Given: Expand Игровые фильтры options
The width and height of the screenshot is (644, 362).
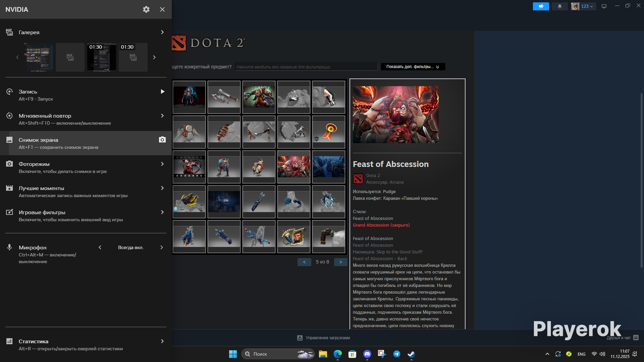Looking at the screenshot, I should (162, 212).
